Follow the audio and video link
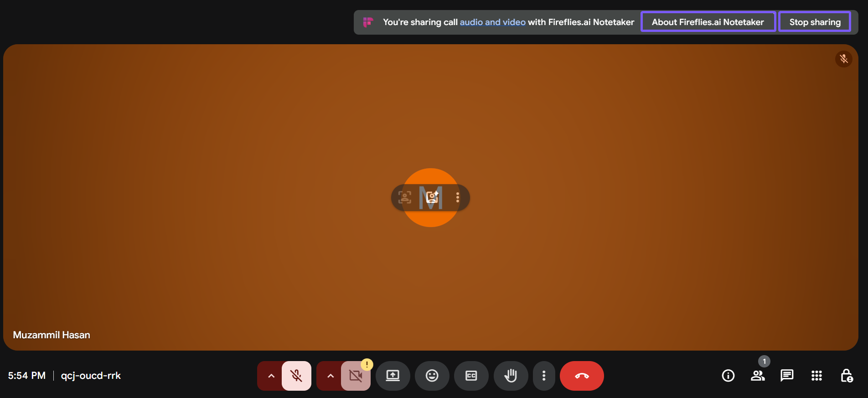This screenshot has width=868, height=398. (492, 22)
